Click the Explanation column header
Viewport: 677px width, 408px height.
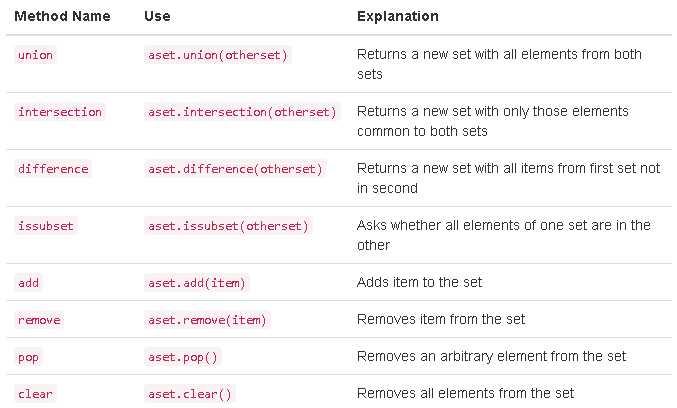pos(398,16)
